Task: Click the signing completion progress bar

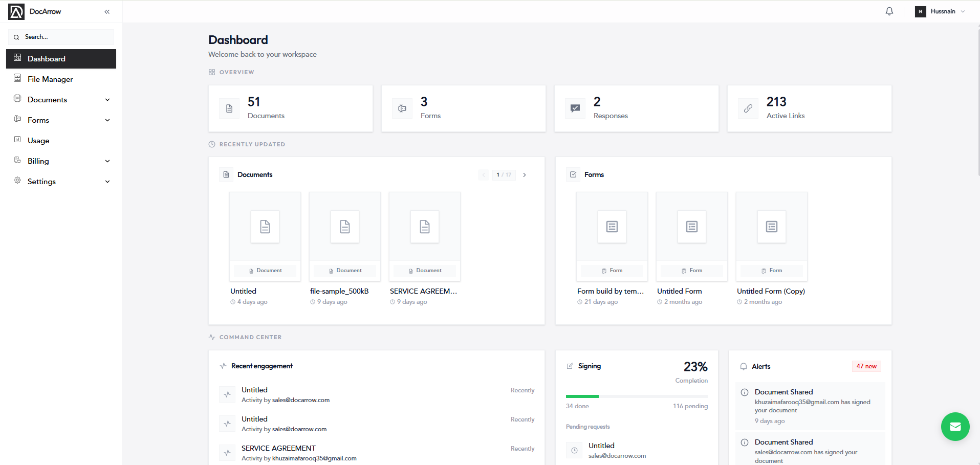Action: 637,396
